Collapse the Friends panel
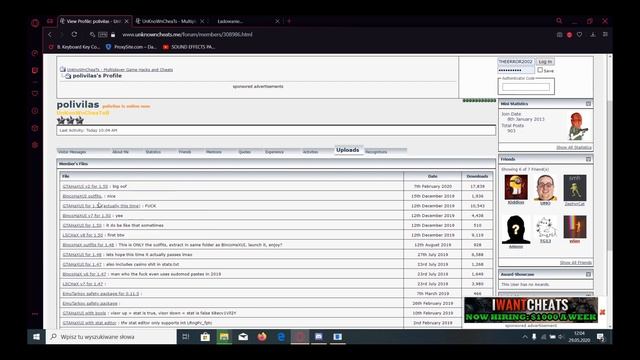640x360 pixels. point(588,159)
